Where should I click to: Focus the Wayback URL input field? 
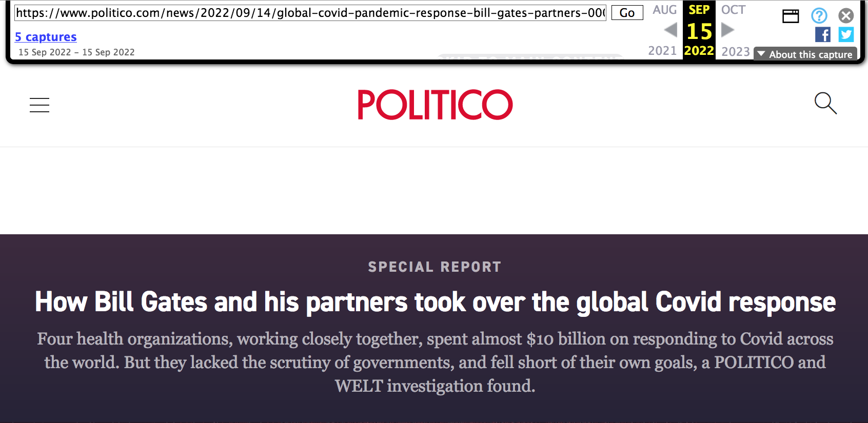310,13
